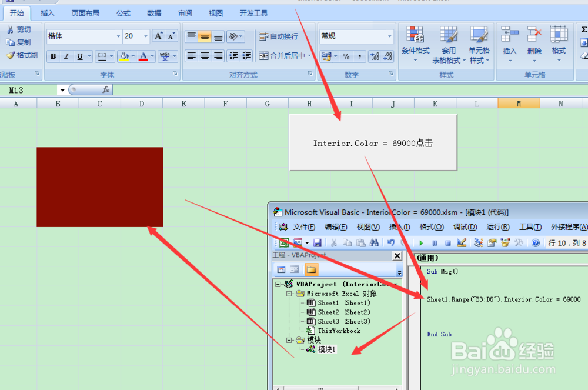Set top vertical alignment
The height and width of the screenshot is (390, 588).
(x=191, y=36)
